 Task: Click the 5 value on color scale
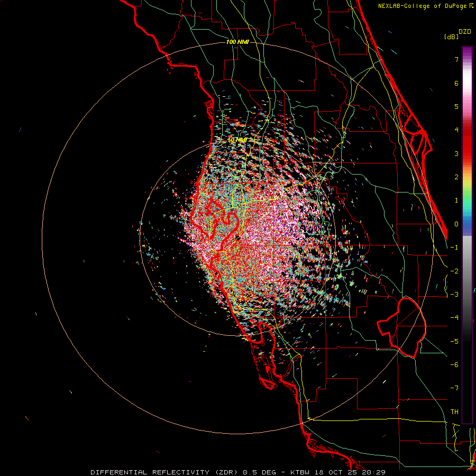[456, 107]
